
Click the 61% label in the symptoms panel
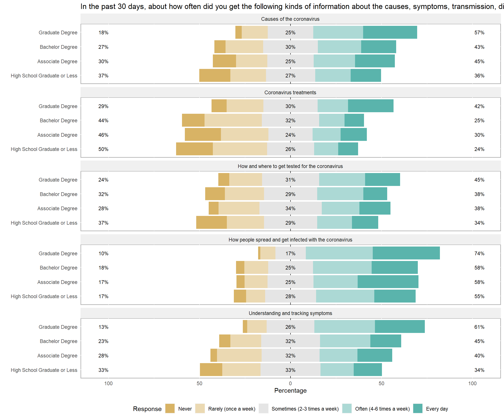coord(479,327)
